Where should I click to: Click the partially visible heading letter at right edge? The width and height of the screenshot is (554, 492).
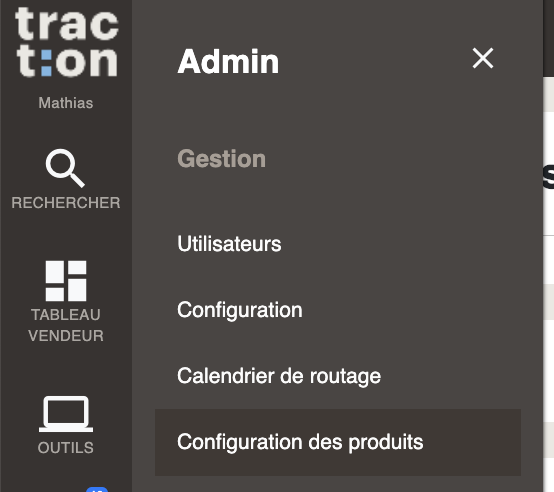(549, 177)
